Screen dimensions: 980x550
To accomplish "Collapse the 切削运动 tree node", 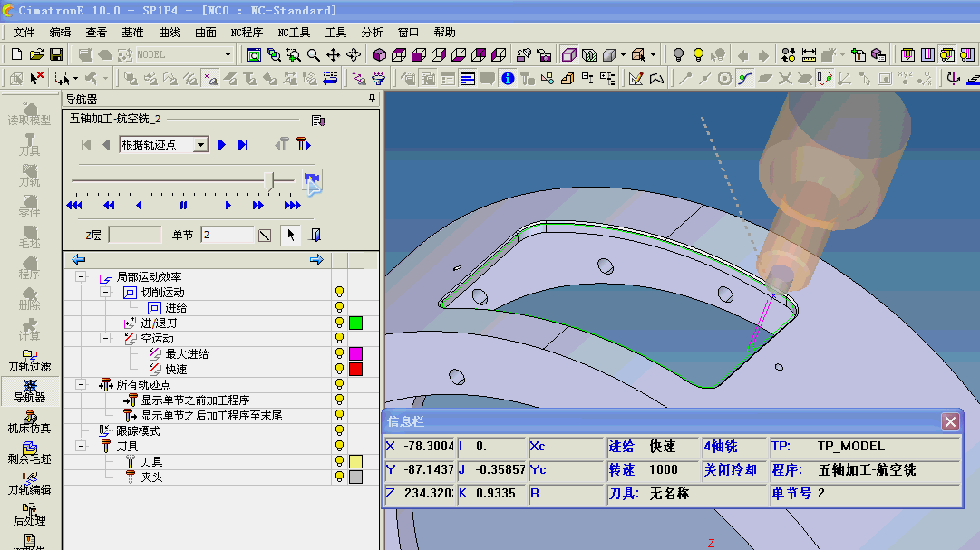I will (x=106, y=292).
